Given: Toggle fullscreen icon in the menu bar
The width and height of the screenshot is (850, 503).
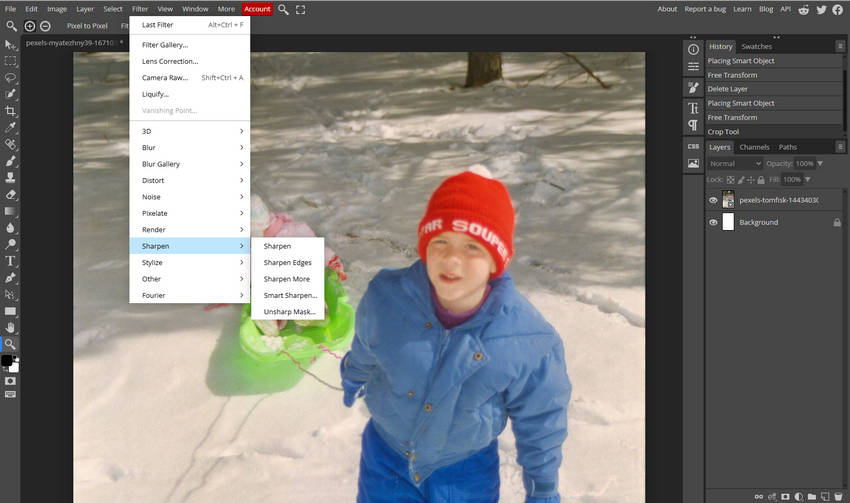Looking at the screenshot, I should tap(300, 9).
